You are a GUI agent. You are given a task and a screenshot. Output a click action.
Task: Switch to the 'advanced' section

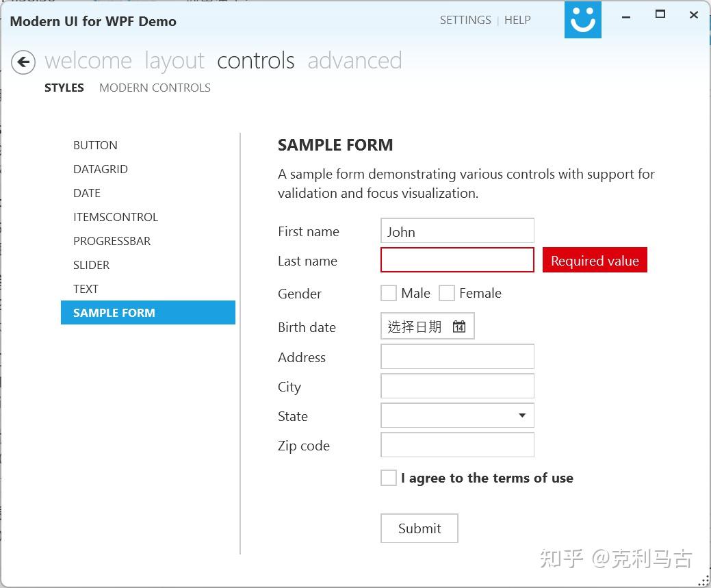point(354,60)
